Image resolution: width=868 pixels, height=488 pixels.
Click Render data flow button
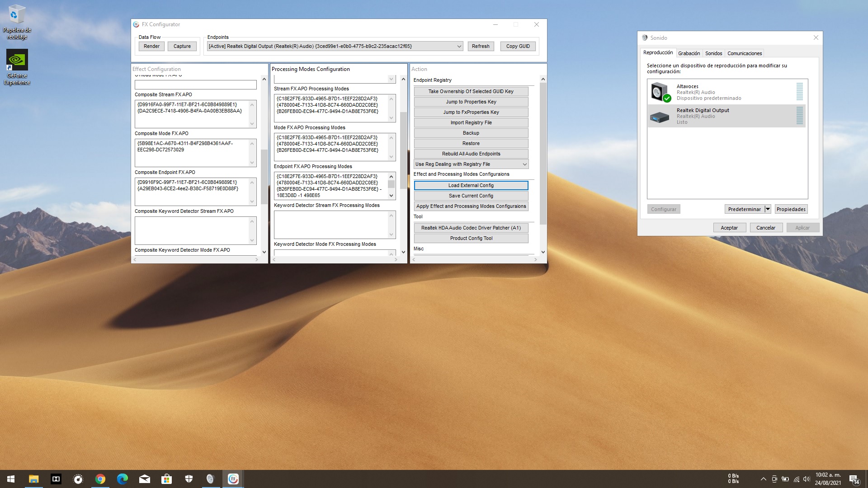151,46
